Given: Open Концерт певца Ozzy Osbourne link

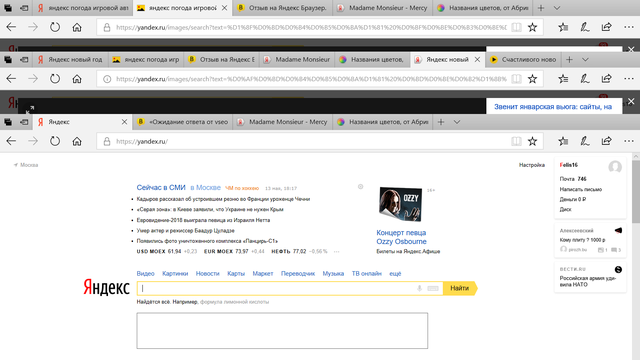Looking at the screenshot, I should 401,237.
